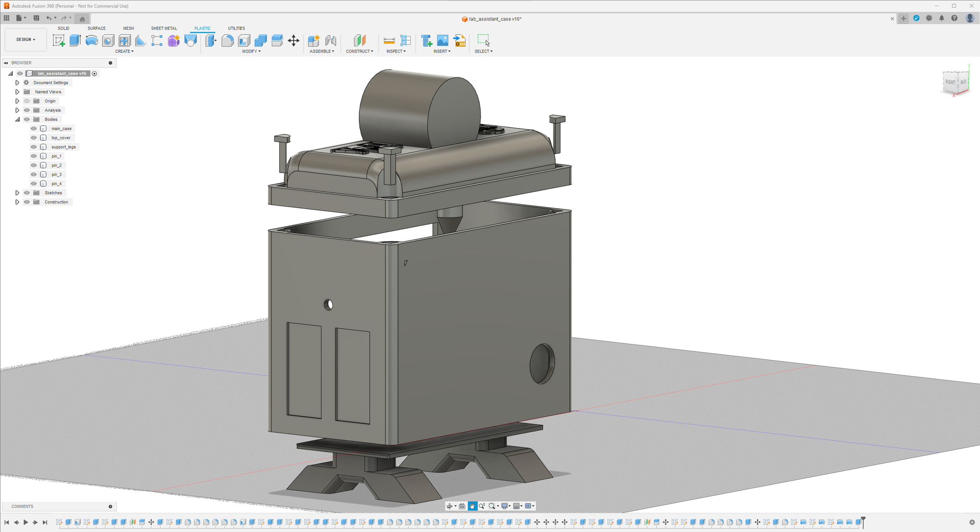Expand the Named Views folder
The image size is (980, 532).
(17, 91)
